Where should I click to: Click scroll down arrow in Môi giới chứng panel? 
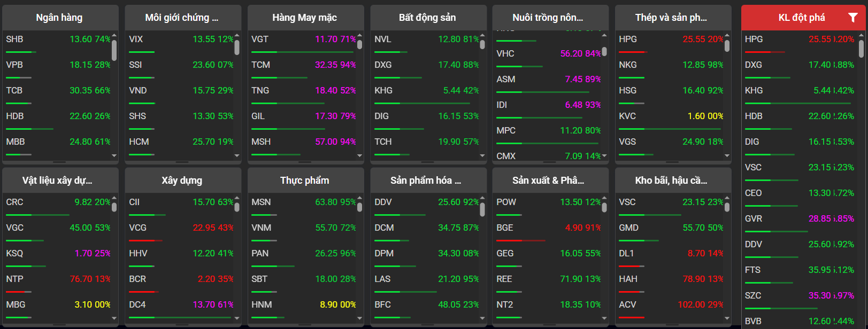tap(237, 156)
